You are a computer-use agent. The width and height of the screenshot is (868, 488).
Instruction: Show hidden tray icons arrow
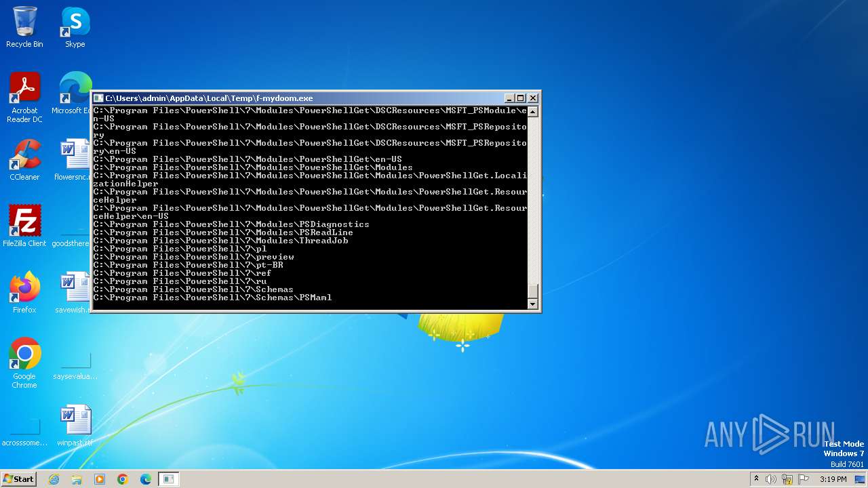pyautogui.click(x=756, y=479)
